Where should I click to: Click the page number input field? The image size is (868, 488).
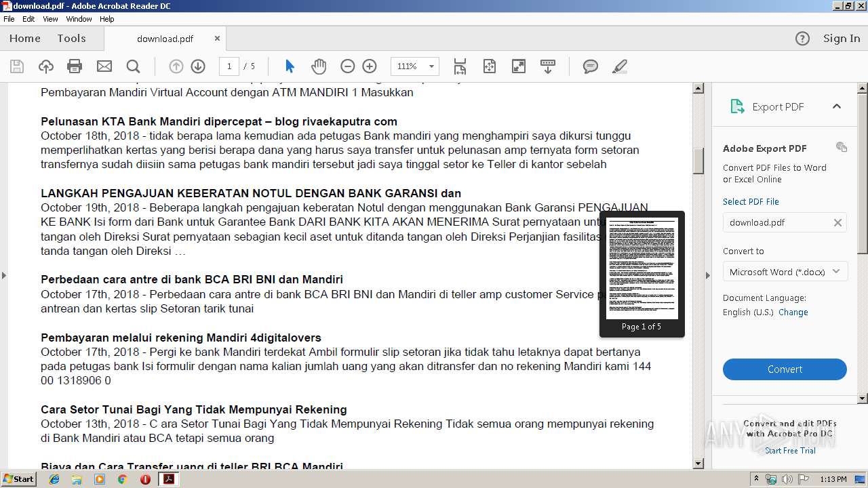[x=229, y=66]
